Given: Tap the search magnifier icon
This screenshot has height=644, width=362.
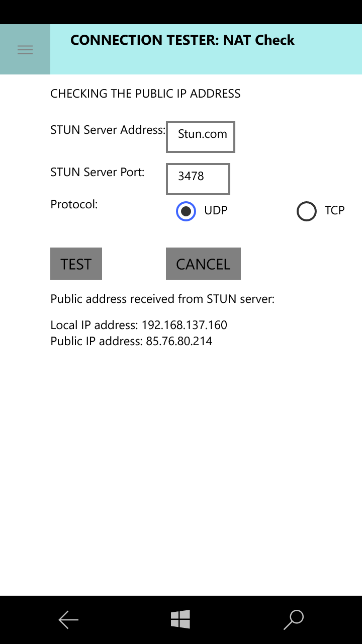Looking at the screenshot, I should click(294, 619).
